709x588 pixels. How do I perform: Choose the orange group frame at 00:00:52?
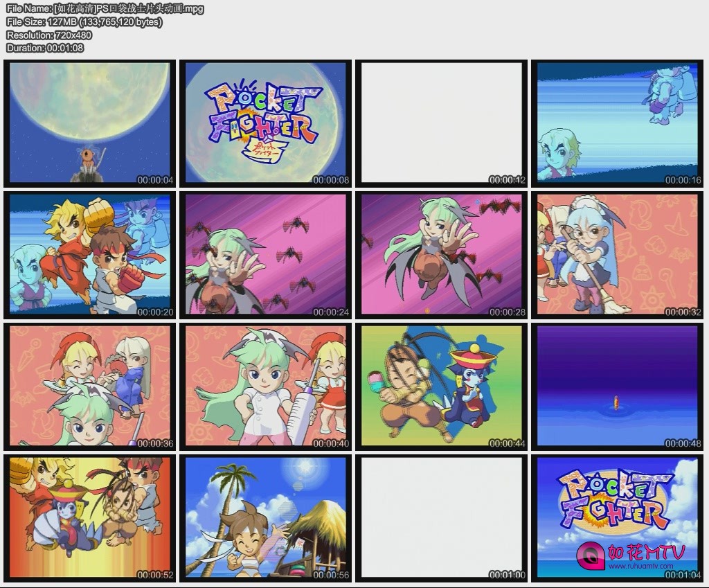[89, 518]
